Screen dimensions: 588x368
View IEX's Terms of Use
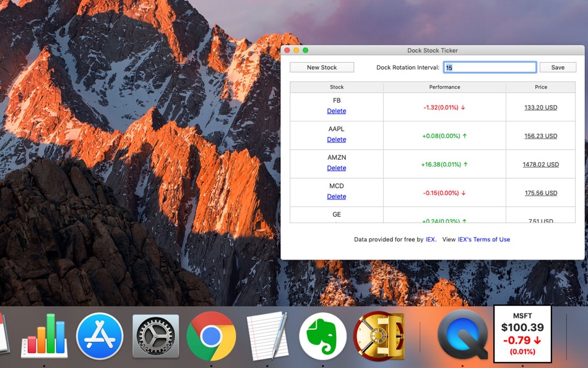click(x=484, y=239)
